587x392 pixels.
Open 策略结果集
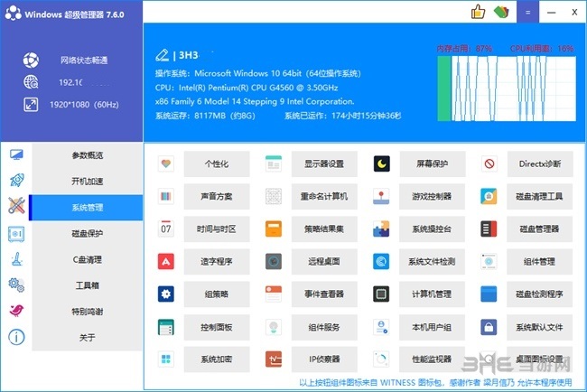(324, 229)
